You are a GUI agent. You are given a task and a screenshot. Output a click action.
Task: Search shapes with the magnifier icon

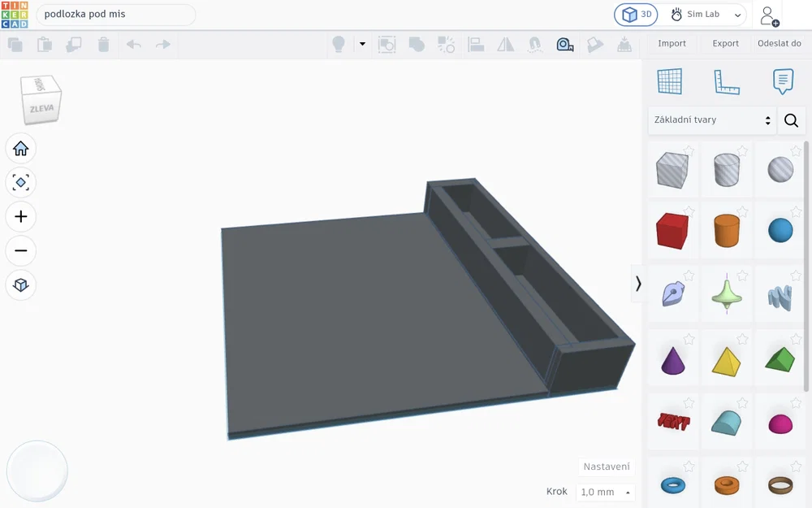[791, 120]
